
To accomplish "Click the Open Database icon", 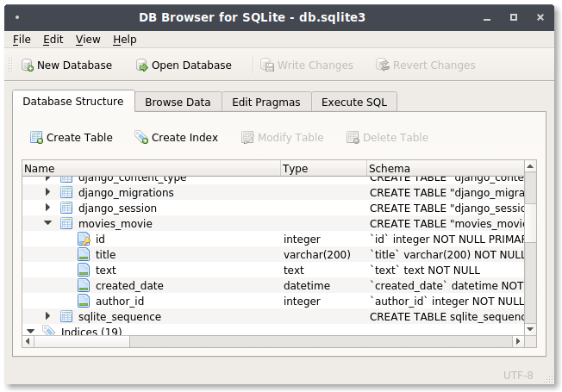I will (142, 65).
